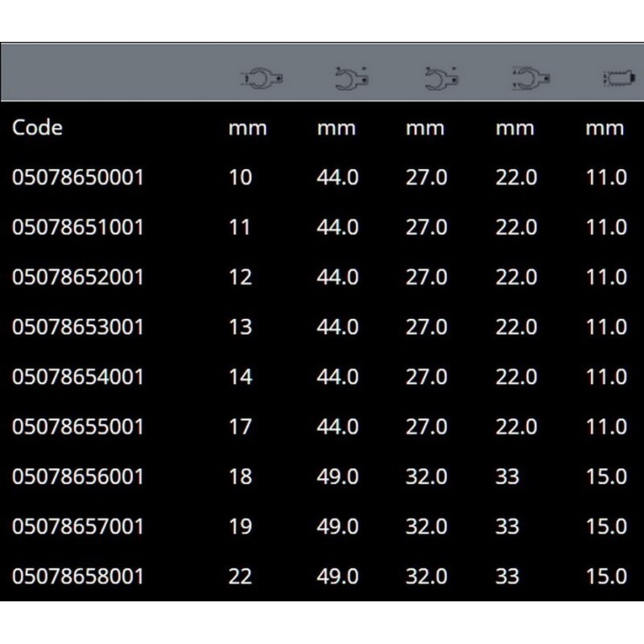Click the 33 value in row 05078658001
The width and height of the screenshot is (644, 644).
tap(507, 576)
